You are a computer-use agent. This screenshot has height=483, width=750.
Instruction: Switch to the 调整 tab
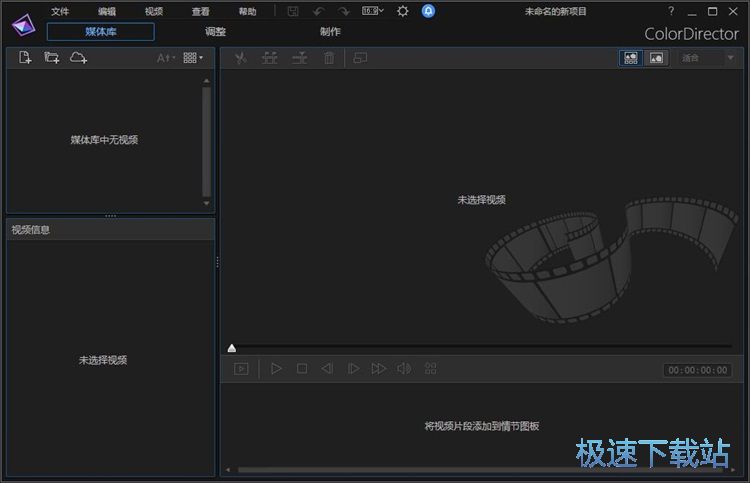point(215,32)
